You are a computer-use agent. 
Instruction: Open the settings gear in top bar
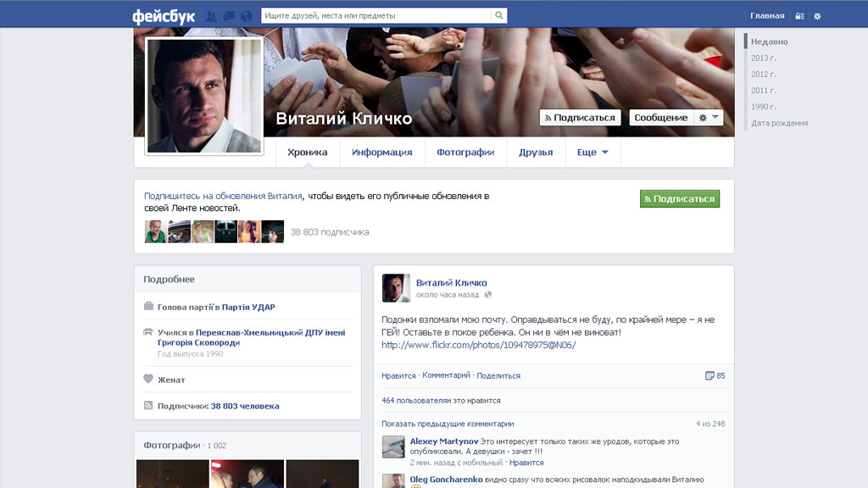[817, 16]
